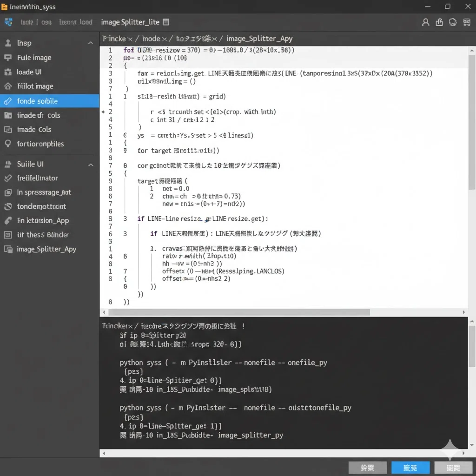
Task: Click the editor scroll-right arrow
Action: pyautogui.click(x=463, y=312)
